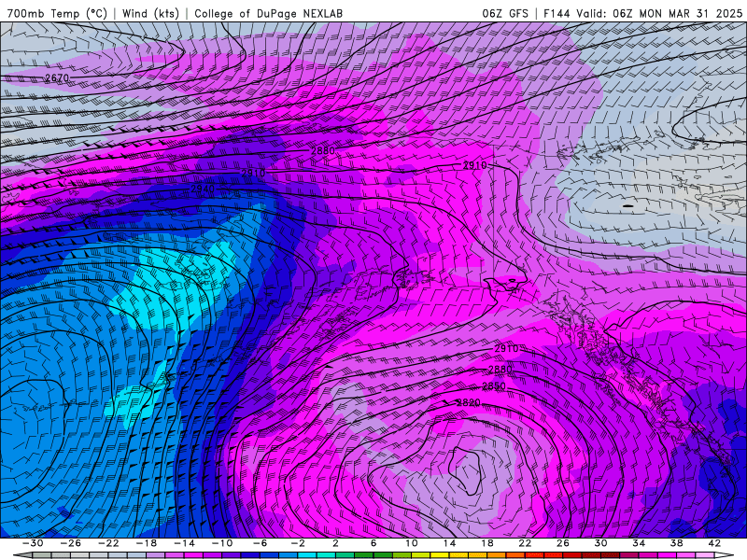
Task: Click the -10 color scale label
Action: tap(221, 543)
